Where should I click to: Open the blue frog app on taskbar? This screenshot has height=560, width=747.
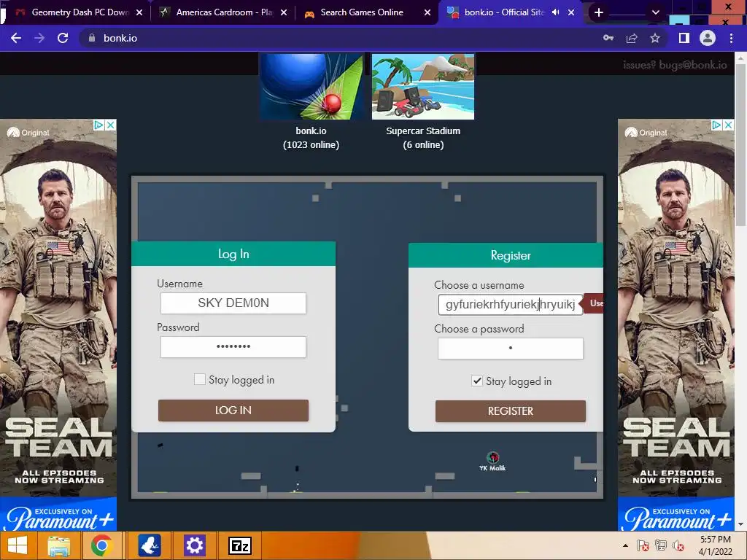(150, 545)
